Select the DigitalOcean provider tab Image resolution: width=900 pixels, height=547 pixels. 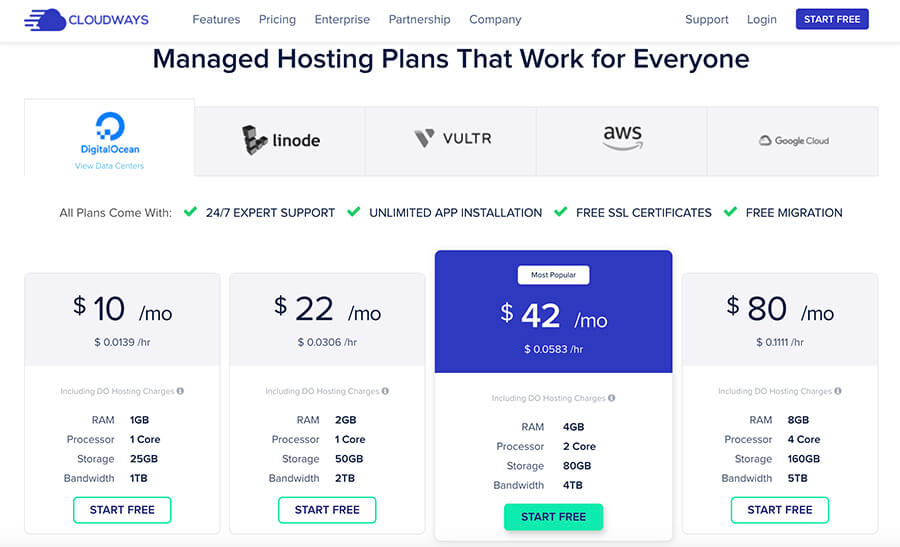click(x=109, y=138)
